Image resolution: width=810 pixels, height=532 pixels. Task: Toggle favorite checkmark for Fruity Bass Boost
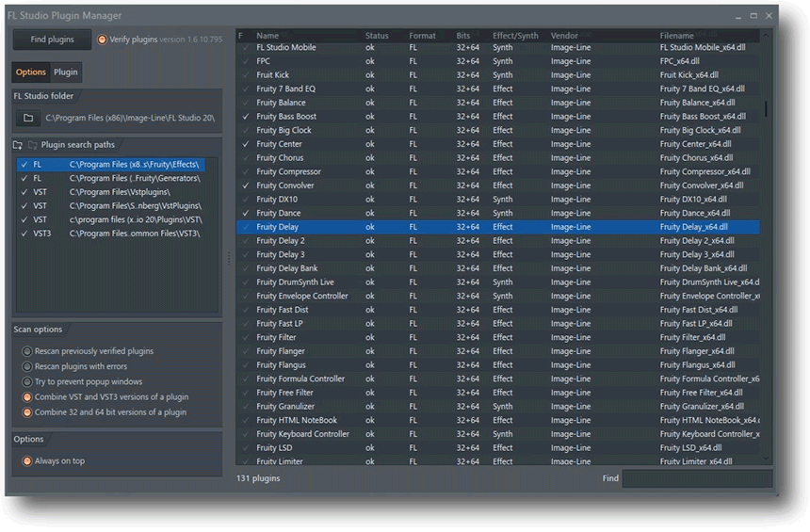pyautogui.click(x=246, y=117)
